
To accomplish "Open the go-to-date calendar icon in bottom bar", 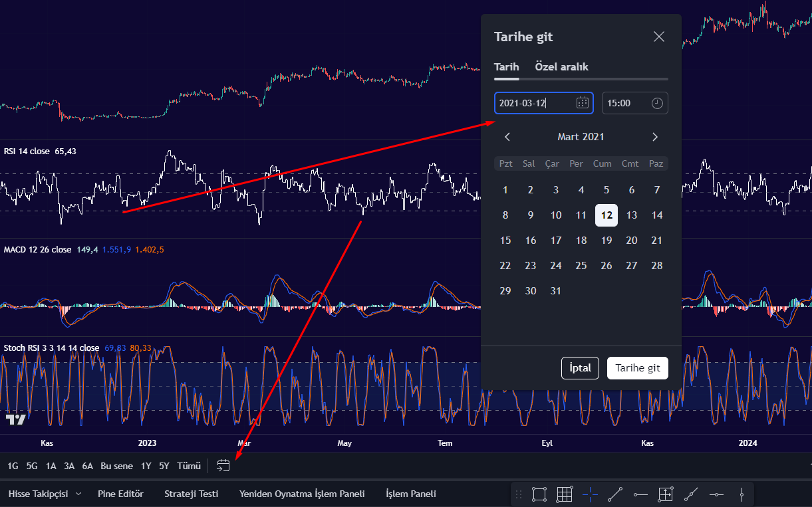I will pyautogui.click(x=223, y=466).
